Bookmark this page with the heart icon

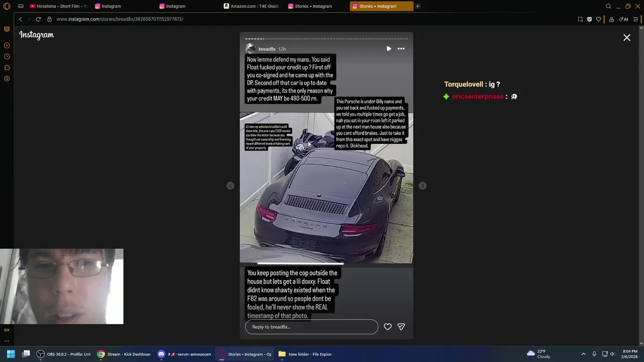point(598,19)
